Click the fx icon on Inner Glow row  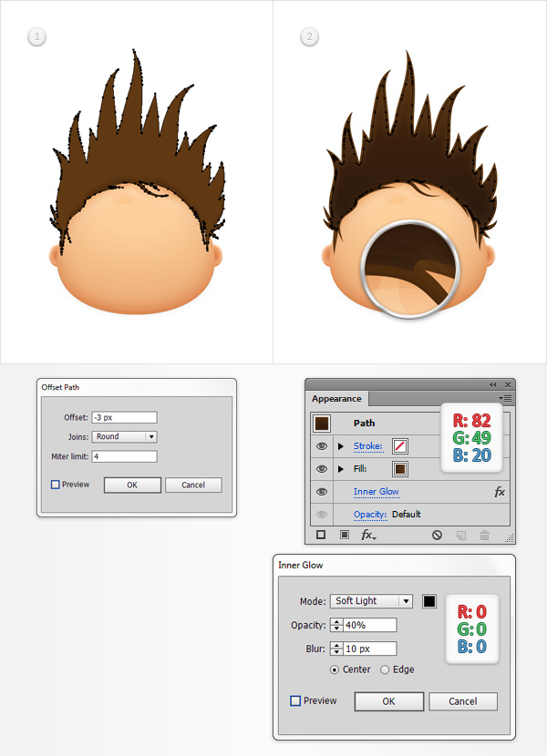pos(500,492)
